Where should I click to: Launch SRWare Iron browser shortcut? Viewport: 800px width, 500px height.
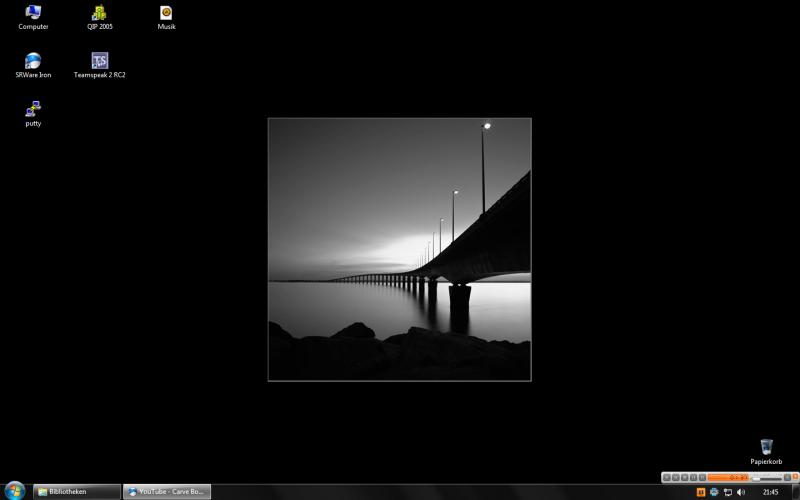click(33, 62)
